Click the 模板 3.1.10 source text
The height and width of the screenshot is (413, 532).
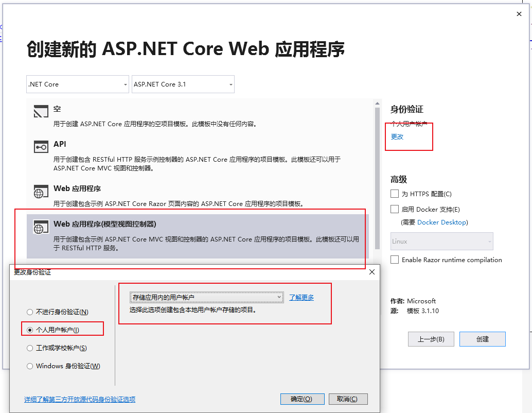(423, 311)
